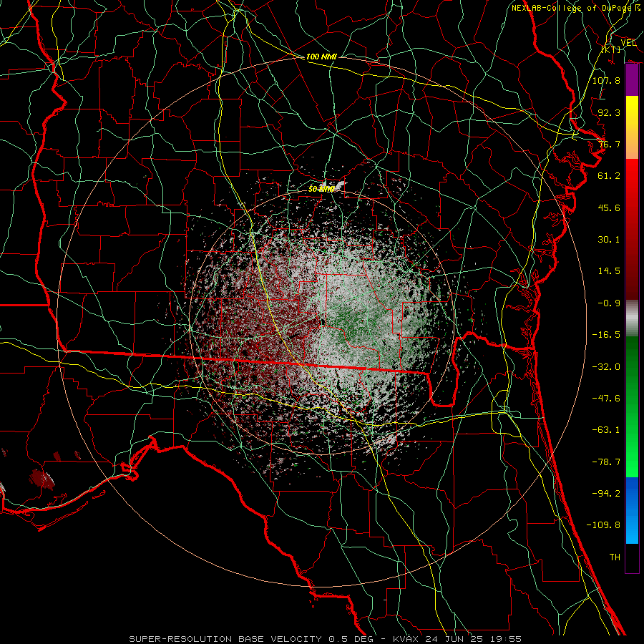The image size is (644, 644).
Task: Click the -32.0 scale value
Action: coord(606,367)
